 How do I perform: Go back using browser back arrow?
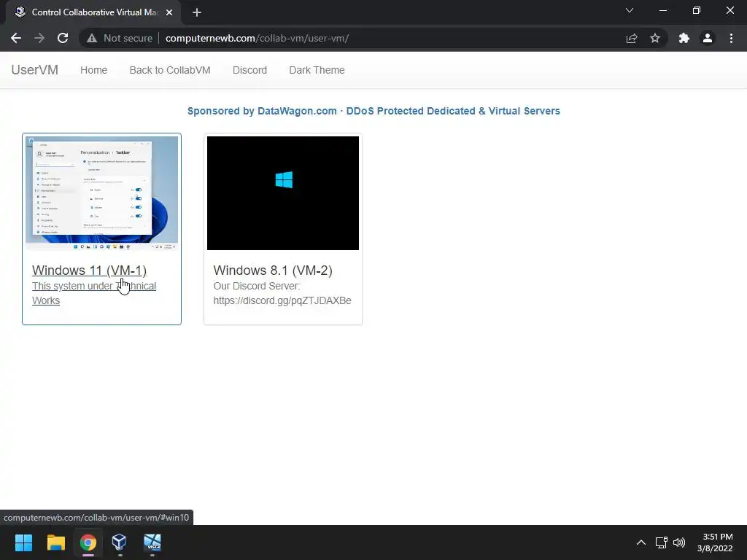[x=16, y=38]
